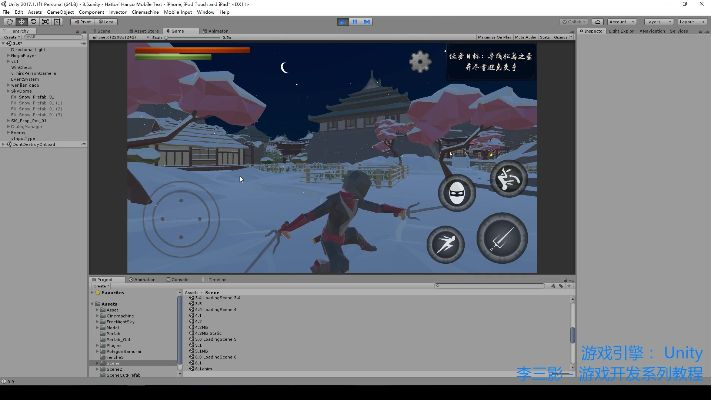
Task: Tap the sword attack button in game
Action: pyautogui.click(x=502, y=237)
